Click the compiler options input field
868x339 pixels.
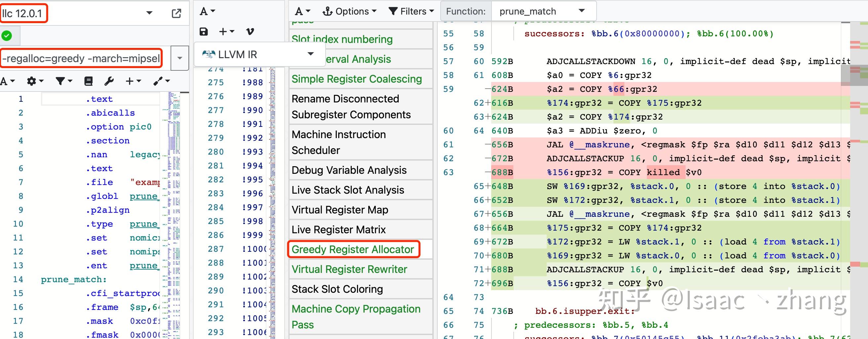point(81,58)
